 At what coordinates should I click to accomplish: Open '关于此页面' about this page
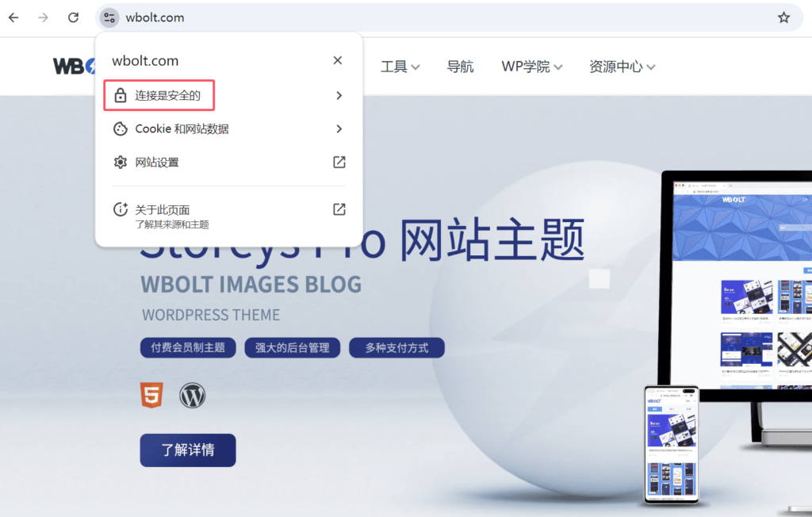[x=228, y=216]
